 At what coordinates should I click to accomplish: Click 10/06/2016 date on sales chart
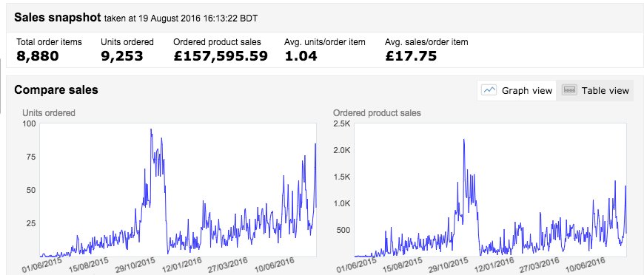coord(586,265)
